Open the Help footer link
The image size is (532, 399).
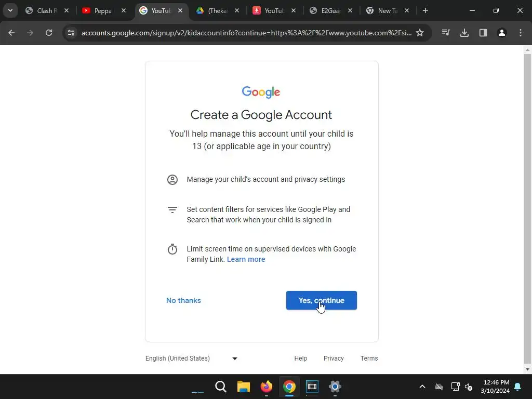tap(301, 358)
